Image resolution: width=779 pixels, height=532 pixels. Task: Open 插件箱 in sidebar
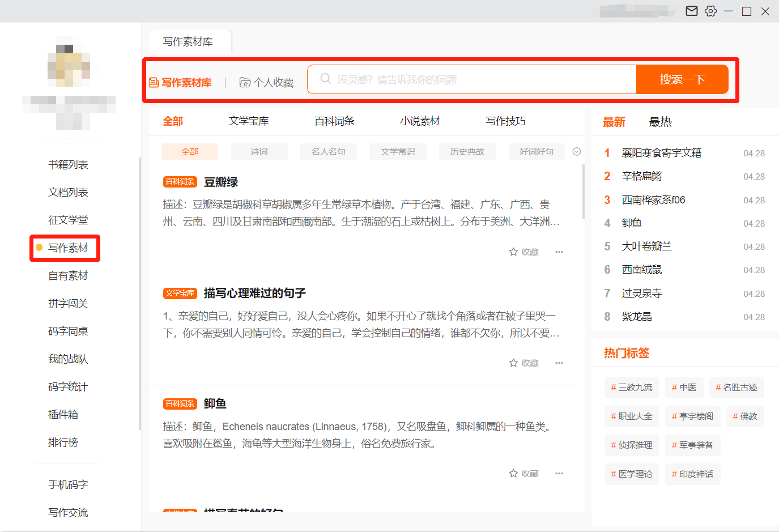(x=63, y=415)
